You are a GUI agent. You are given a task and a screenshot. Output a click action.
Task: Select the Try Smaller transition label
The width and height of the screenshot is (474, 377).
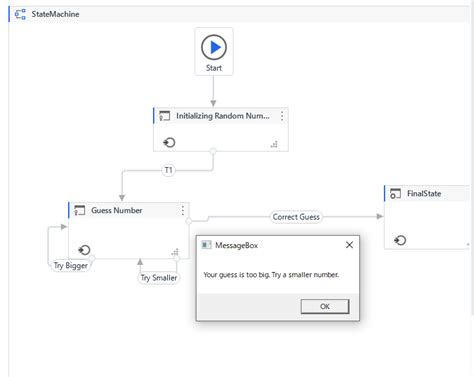pyautogui.click(x=159, y=278)
